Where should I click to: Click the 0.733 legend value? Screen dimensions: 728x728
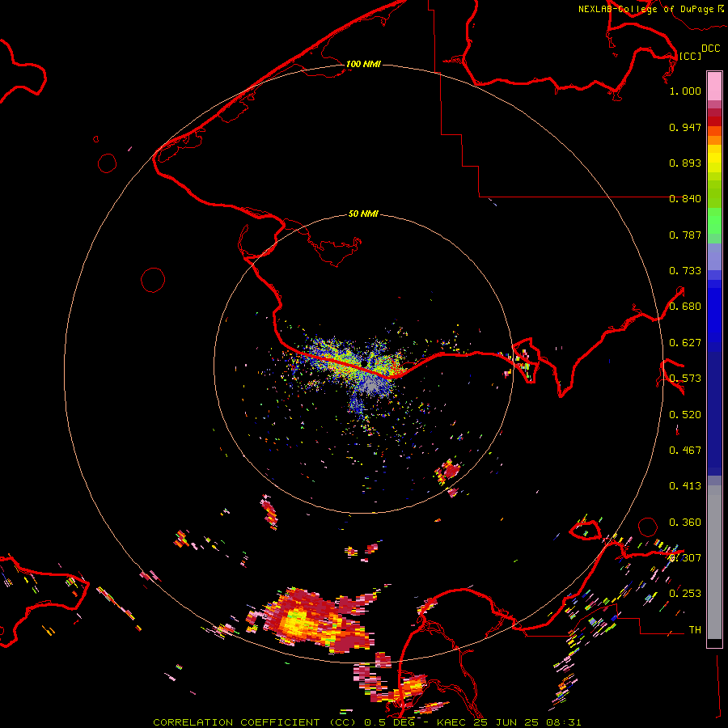coord(685,271)
